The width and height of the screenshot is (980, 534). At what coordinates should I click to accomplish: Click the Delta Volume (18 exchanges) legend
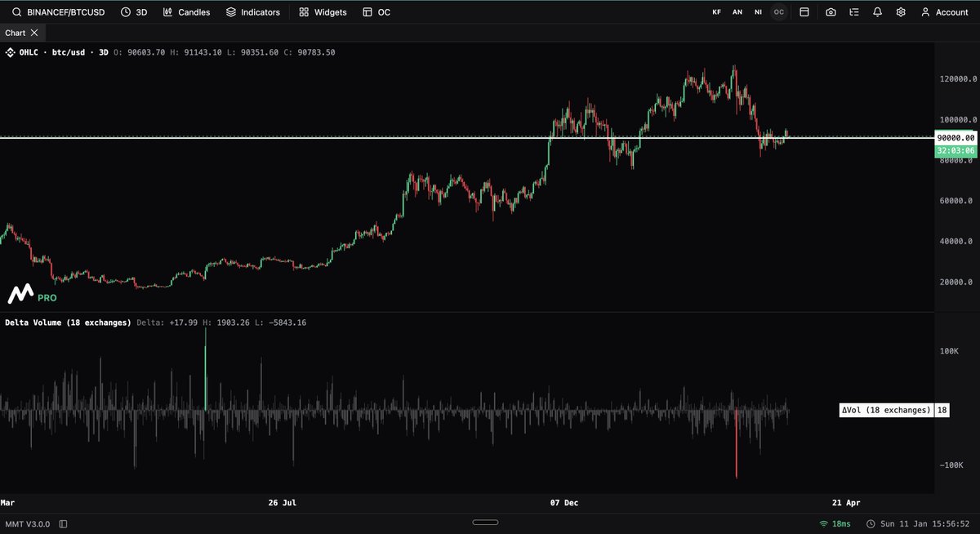point(68,323)
